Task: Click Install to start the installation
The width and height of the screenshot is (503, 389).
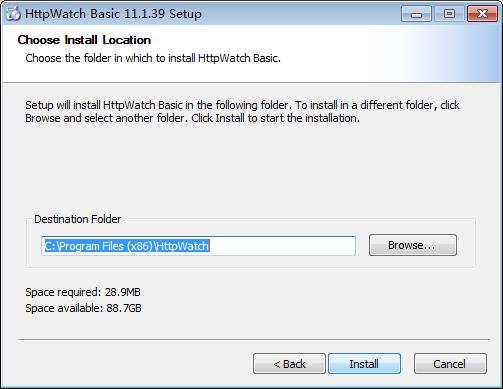Action: coord(364,364)
